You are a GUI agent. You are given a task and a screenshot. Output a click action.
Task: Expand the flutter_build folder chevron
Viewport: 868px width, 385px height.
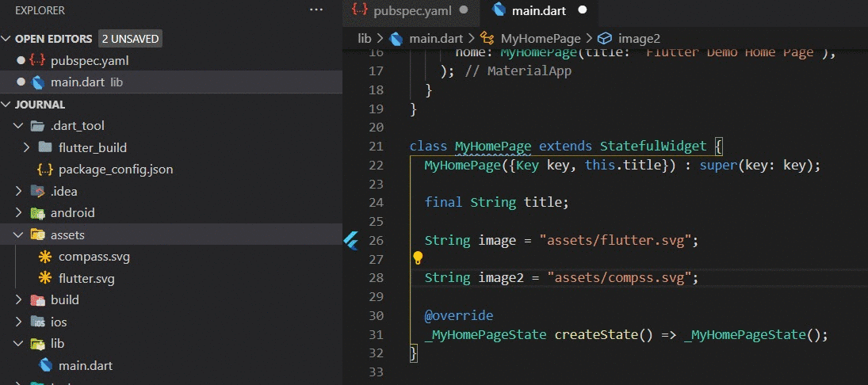27,147
